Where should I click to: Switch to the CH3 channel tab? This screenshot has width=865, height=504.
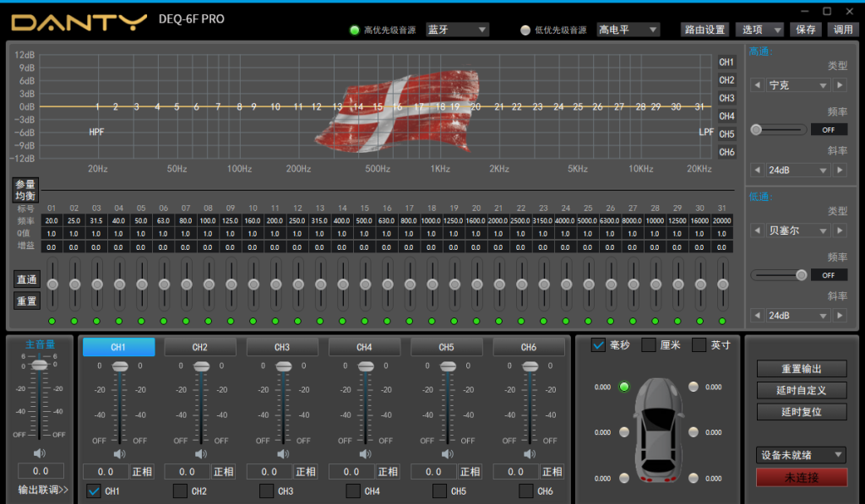pyautogui.click(x=282, y=347)
